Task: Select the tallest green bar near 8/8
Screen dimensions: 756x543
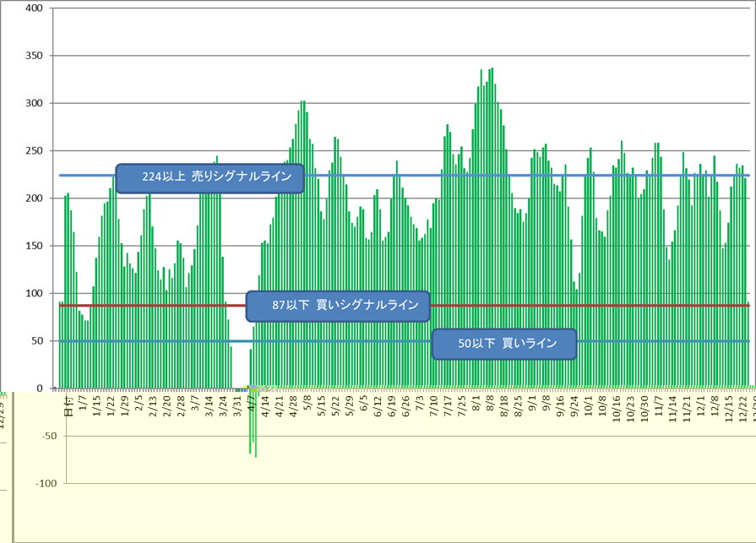Action: pos(492,228)
